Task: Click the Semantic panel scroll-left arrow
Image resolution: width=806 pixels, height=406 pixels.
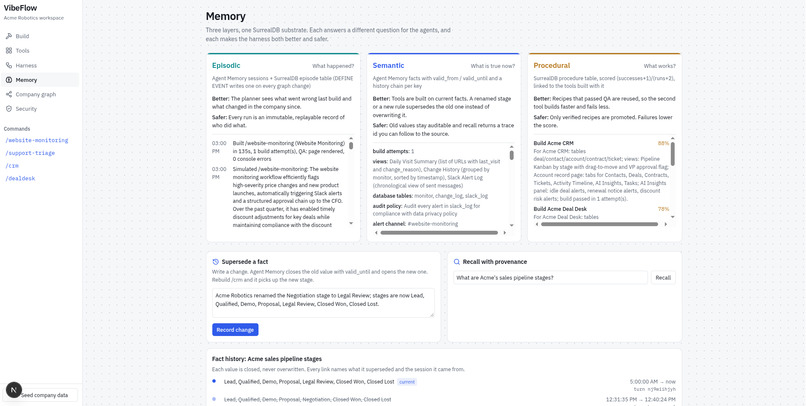Action: [375, 233]
